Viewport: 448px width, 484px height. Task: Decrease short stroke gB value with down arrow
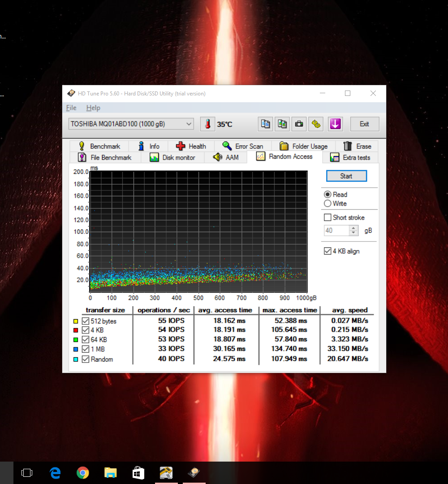tap(353, 233)
